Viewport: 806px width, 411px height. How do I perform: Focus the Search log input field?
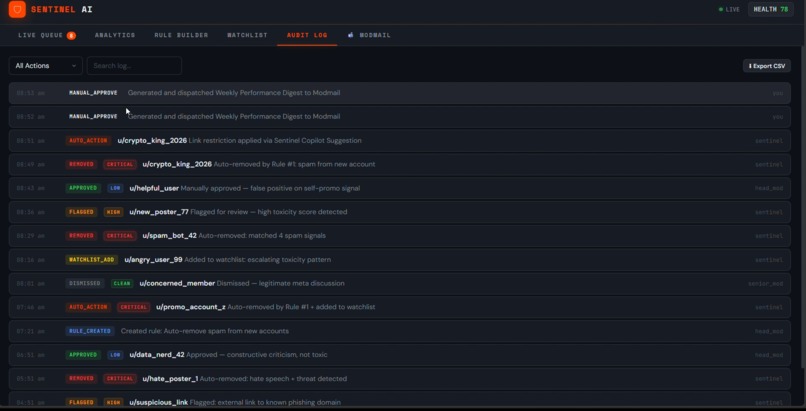(134, 66)
